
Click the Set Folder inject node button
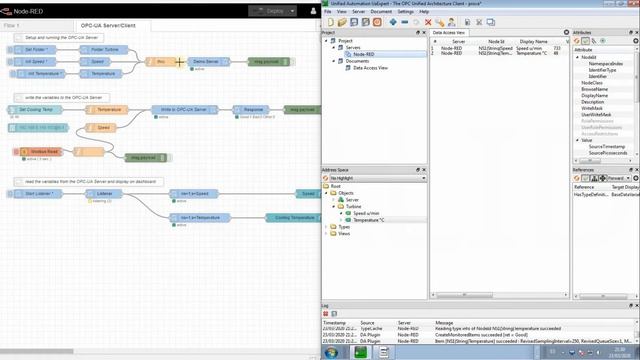pos(10,50)
